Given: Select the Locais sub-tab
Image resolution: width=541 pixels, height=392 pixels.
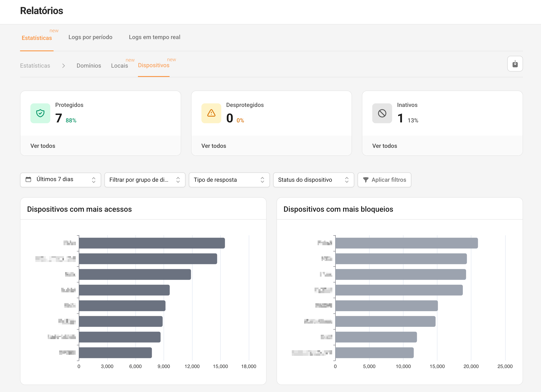Looking at the screenshot, I should 119,66.
